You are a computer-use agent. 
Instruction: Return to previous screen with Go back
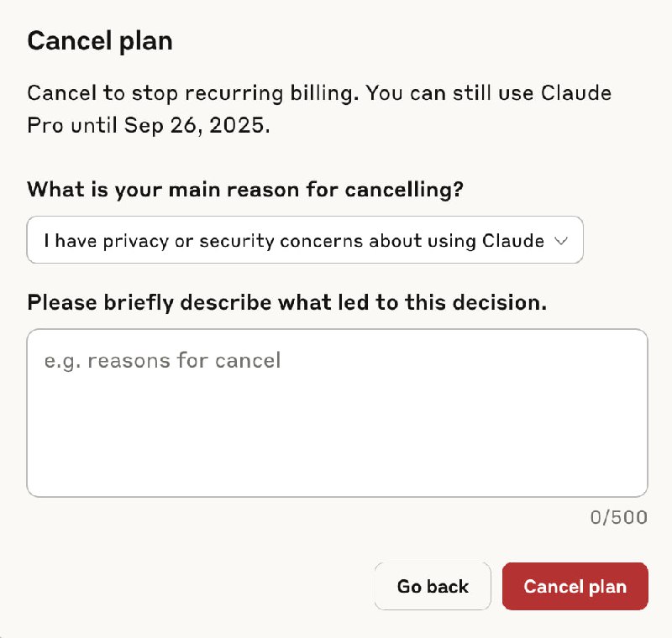pyautogui.click(x=433, y=586)
